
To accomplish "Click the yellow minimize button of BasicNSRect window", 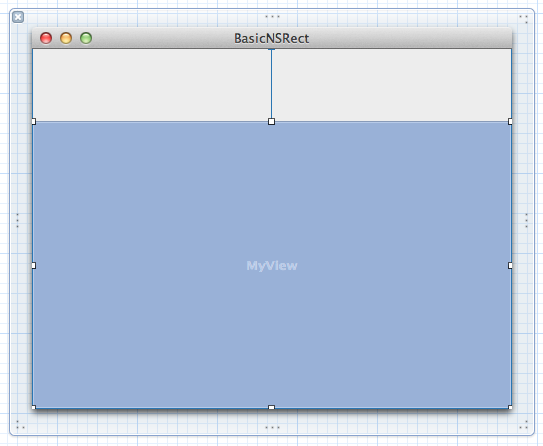I will tap(66, 38).
